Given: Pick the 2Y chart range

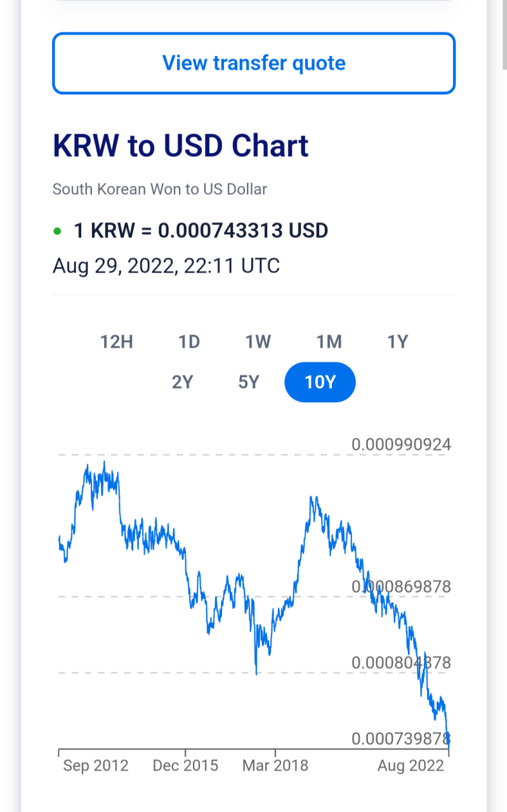Looking at the screenshot, I should click(182, 383).
